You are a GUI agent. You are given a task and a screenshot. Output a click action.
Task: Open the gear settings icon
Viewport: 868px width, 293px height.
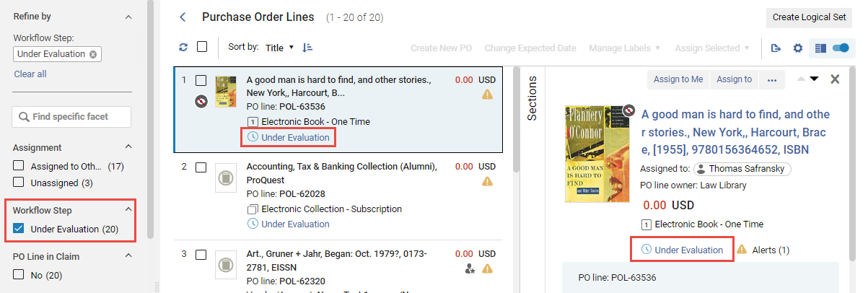[797, 48]
